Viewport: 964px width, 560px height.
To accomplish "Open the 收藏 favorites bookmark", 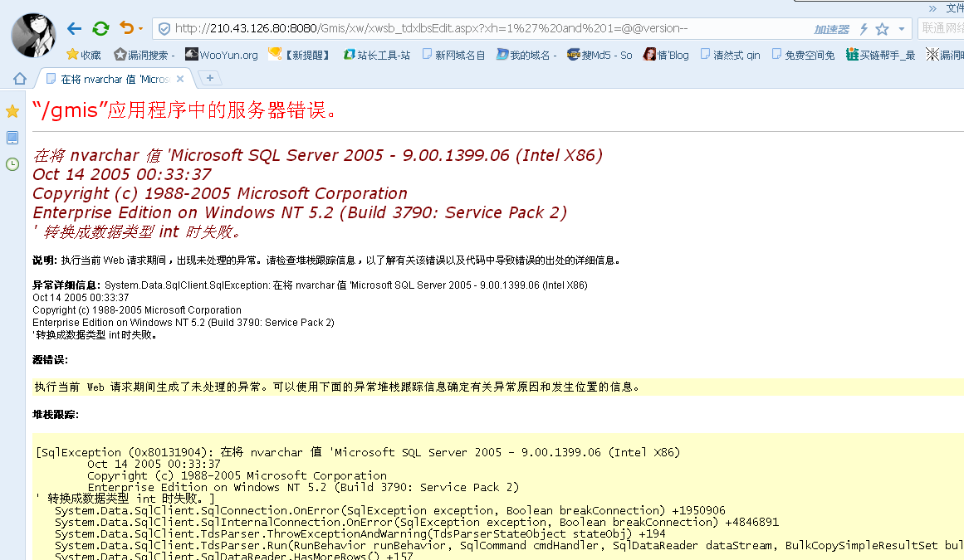I will point(84,55).
